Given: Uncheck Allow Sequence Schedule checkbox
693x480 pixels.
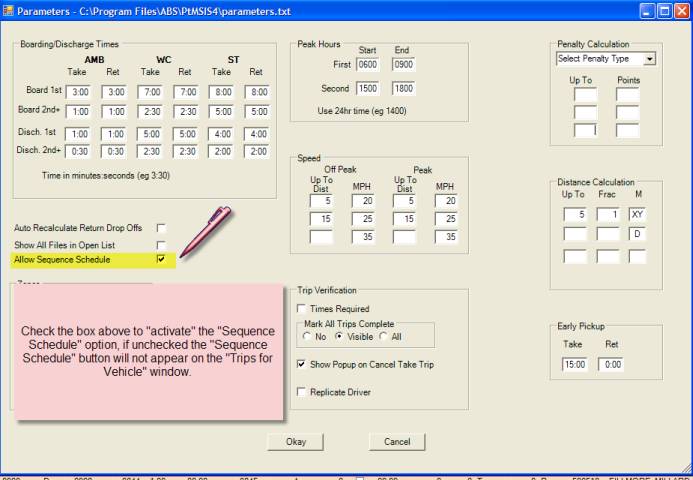Looking at the screenshot, I should coord(161,260).
